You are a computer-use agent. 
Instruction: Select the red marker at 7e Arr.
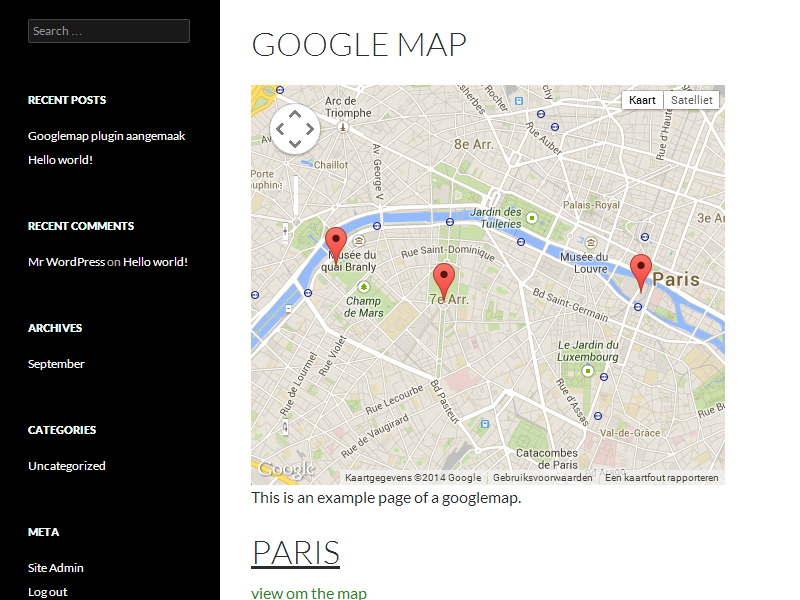[x=443, y=282]
